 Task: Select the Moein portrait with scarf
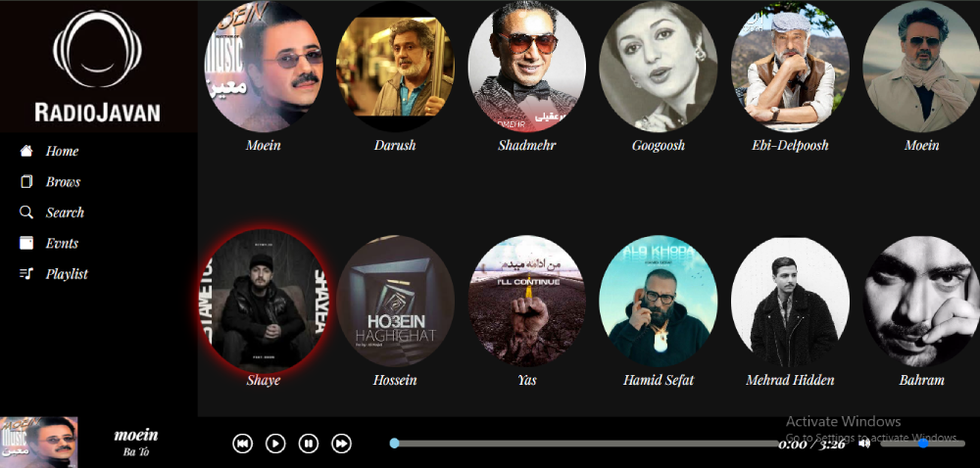[x=922, y=67]
